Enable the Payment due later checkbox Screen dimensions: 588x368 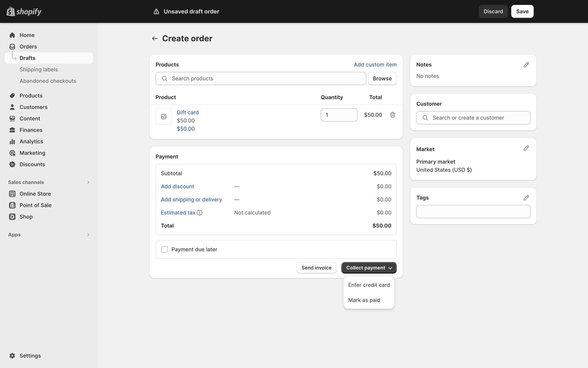164,249
